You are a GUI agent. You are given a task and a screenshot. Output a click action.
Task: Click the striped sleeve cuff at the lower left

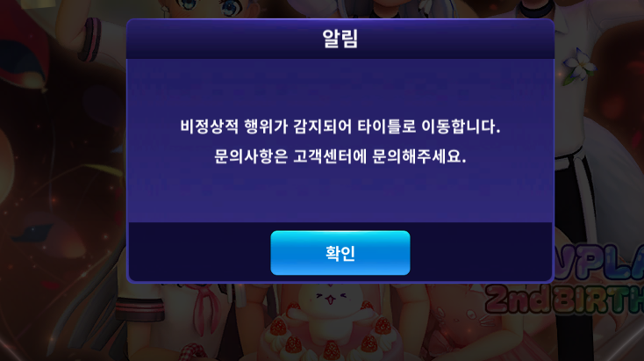[140, 309]
